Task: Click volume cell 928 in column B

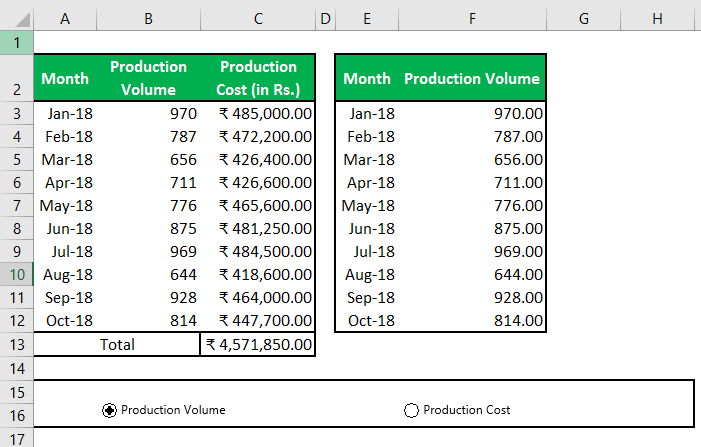Action: [148, 298]
